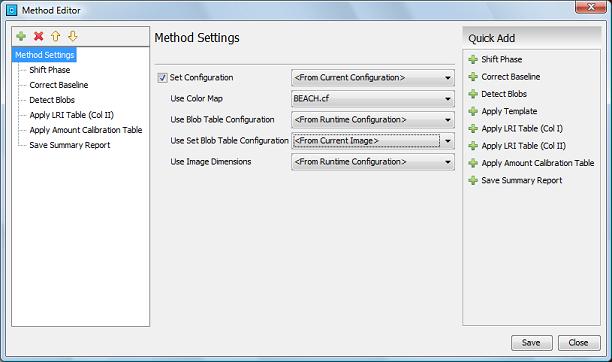The height and width of the screenshot is (362, 612).
Task: Select Detect Blobs in the step tree
Action: 52,100
